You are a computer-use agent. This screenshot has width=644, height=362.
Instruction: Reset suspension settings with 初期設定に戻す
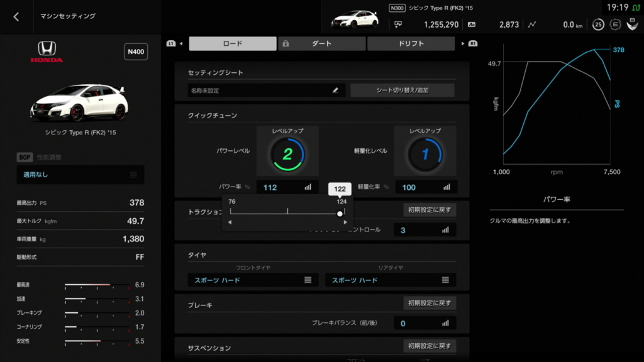(x=429, y=346)
